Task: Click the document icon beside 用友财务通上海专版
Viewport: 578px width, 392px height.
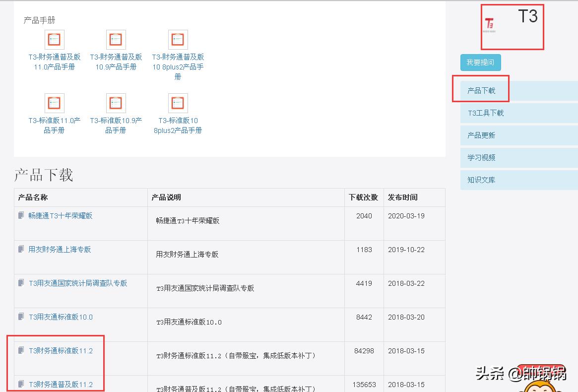Action: (20, 250)
